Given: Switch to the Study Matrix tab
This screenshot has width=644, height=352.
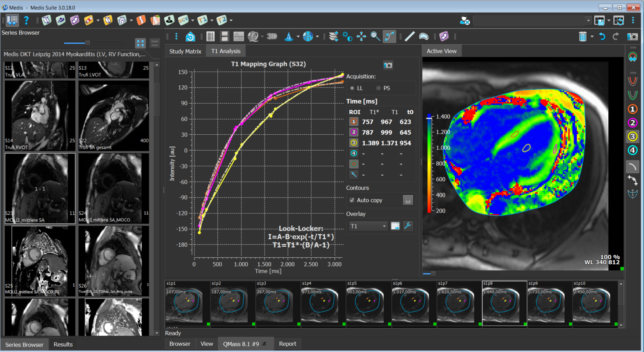Looking at the screenshot, I should [x=185, y=50].
